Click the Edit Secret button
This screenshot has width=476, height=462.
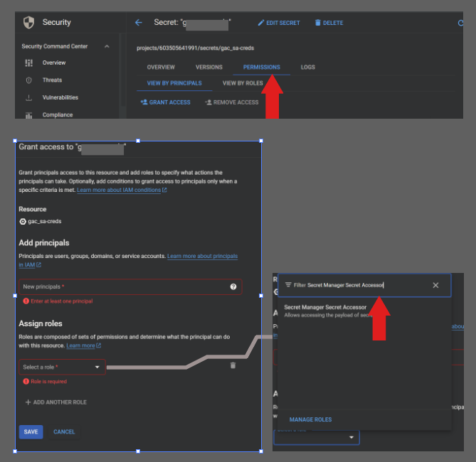point(279,23)
